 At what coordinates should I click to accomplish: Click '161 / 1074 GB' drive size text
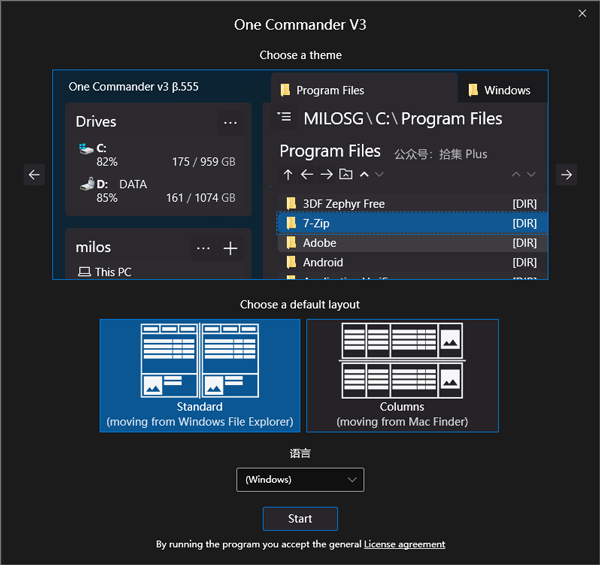(201, 197)
